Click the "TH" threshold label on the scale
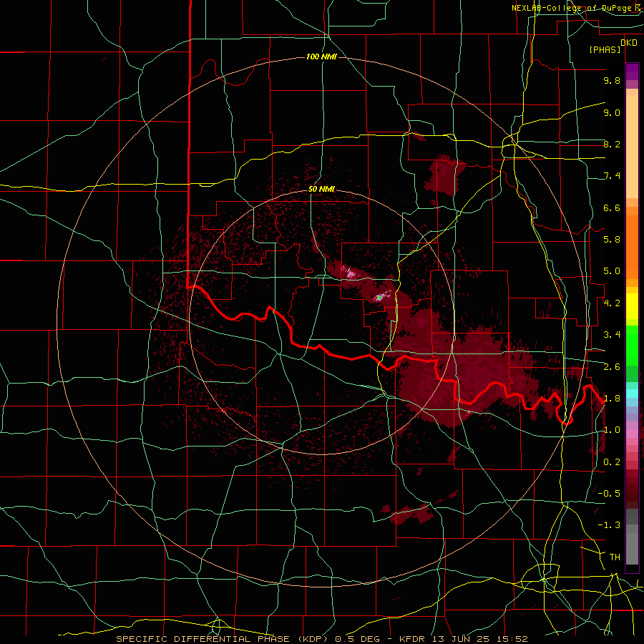Image resolution: width=644 pixels, height=644 pixels. [x=615, y=557]
